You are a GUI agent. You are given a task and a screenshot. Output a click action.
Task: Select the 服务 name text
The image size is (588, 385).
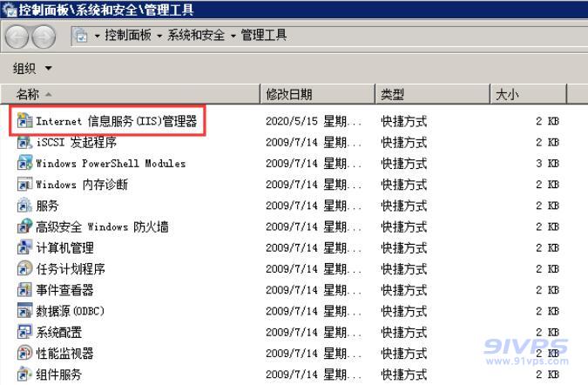pyautogui.click(x=47, y=206)
